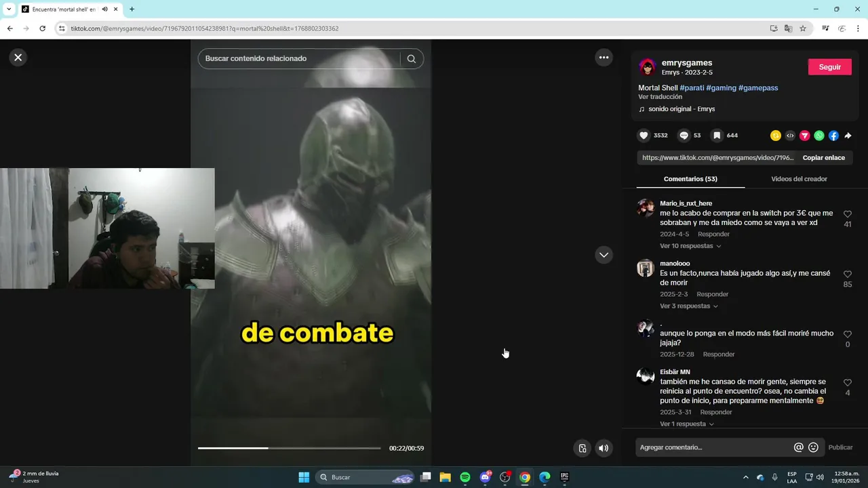Share the video to WhatsApp

pos(819,136)
